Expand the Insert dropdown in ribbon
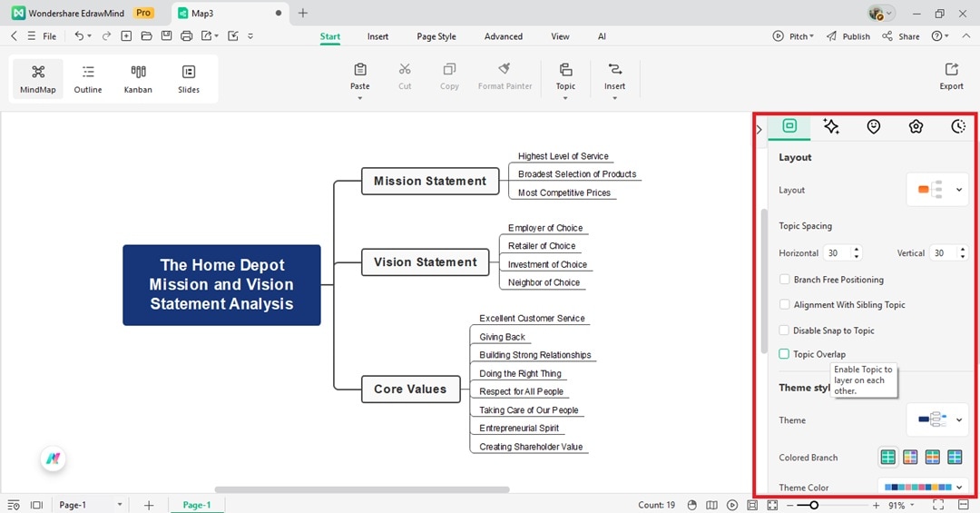This screenshot has height=513, width=980. coord(614,98)
